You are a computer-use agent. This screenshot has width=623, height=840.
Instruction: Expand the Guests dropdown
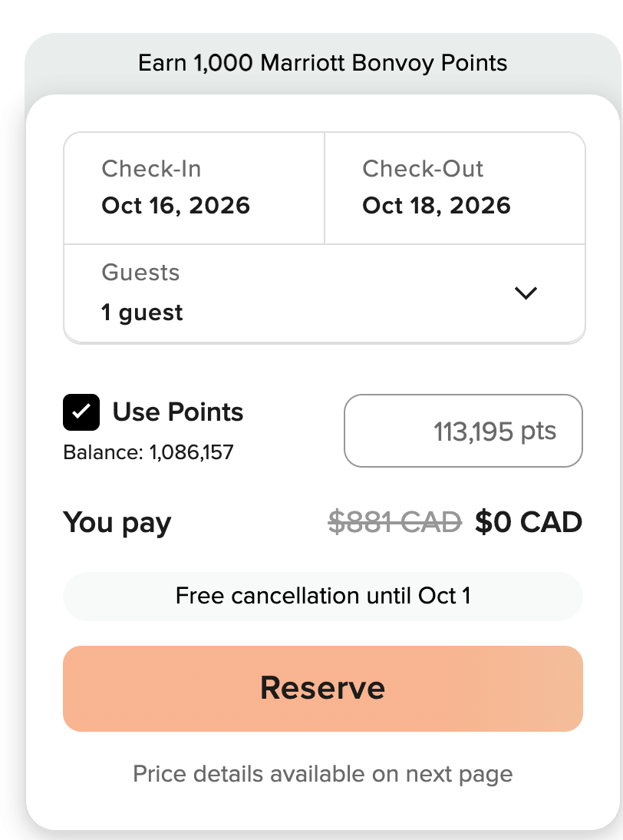tap(325, 293)
